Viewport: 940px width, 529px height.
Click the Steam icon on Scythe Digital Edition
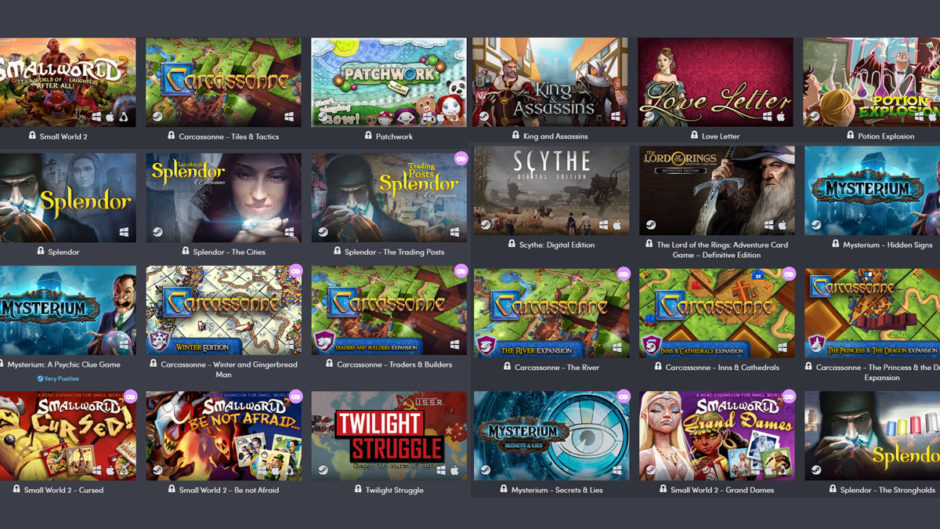pos(485,225)
